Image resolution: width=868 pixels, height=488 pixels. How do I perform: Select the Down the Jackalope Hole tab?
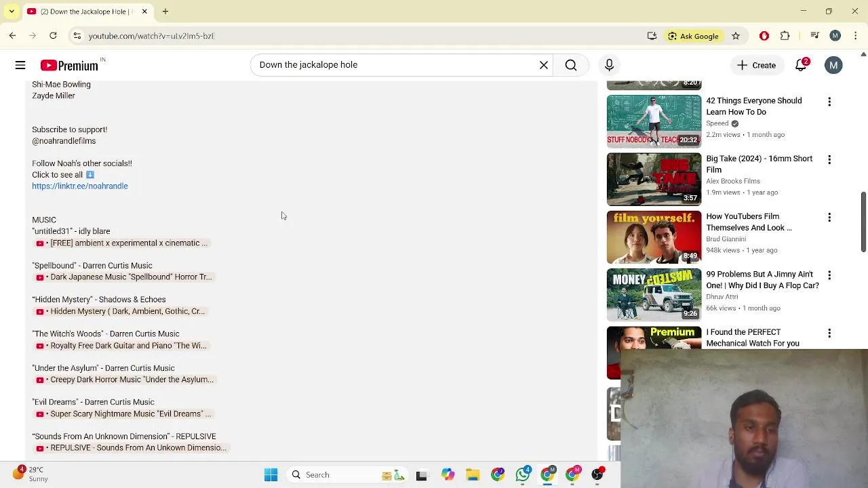click(87, 12)
